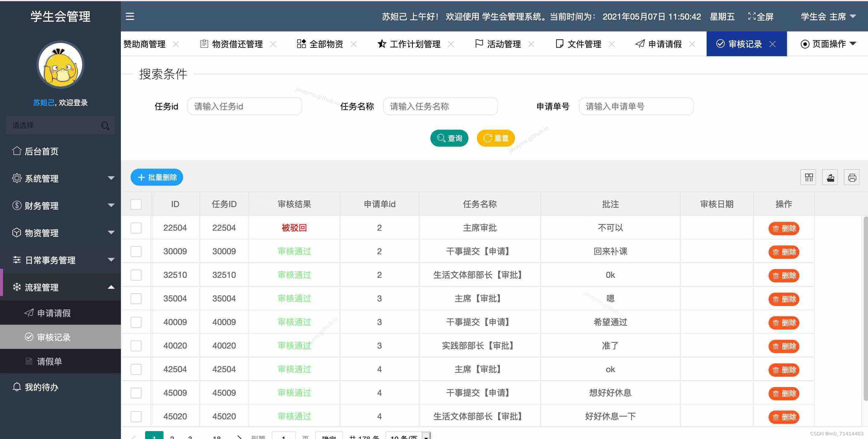The height and width of the screenshot is (439, 868).
Task: Click the print icon above the table
Action: pyautogui.click(x=851, y=177)
